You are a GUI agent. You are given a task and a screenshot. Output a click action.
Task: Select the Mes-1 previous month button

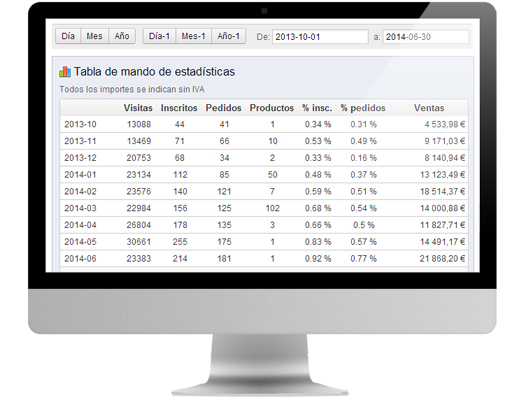[x=194, y=36]
